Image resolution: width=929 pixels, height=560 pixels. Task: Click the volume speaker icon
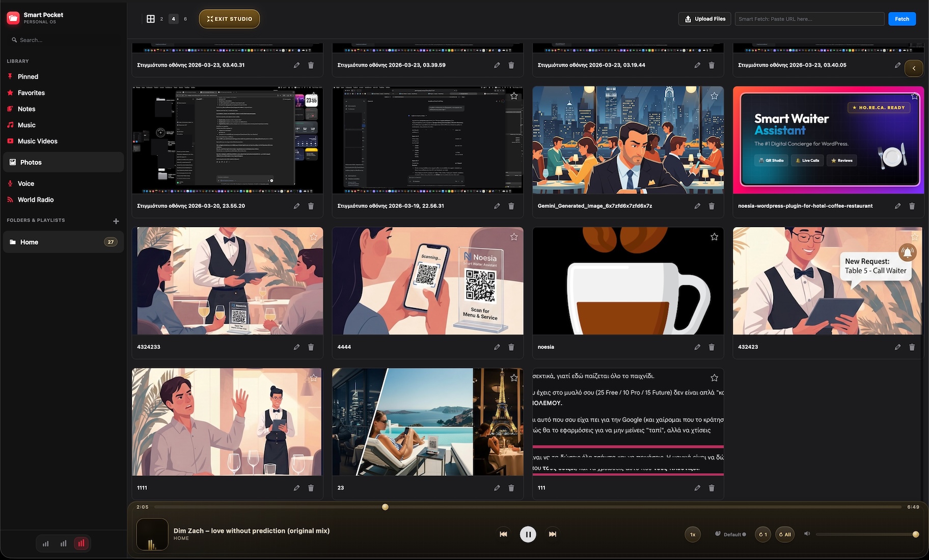[x=807, y=534]
